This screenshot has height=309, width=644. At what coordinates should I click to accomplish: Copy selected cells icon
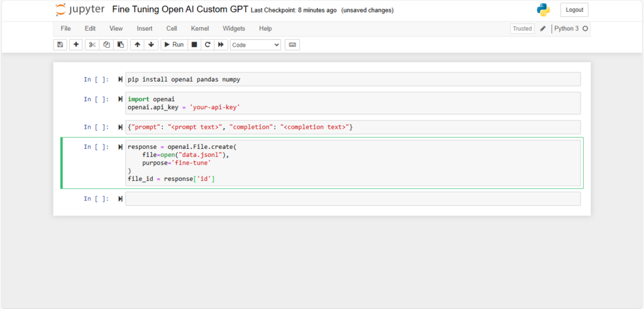point(106,45)
